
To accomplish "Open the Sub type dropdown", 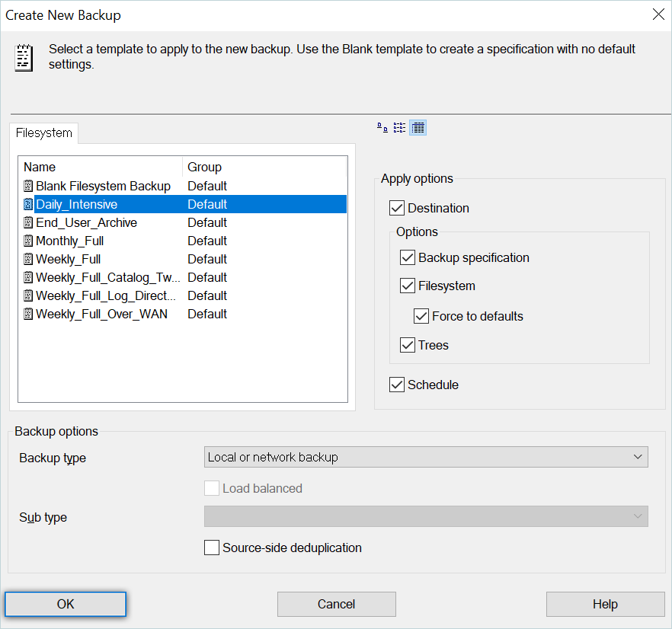I will [x=426, y=516].
